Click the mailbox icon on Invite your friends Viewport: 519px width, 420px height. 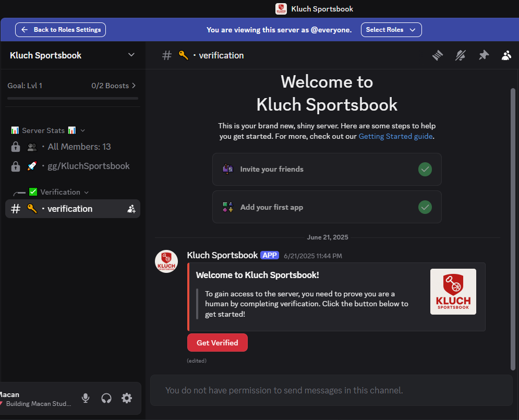(x=228, y=169)
